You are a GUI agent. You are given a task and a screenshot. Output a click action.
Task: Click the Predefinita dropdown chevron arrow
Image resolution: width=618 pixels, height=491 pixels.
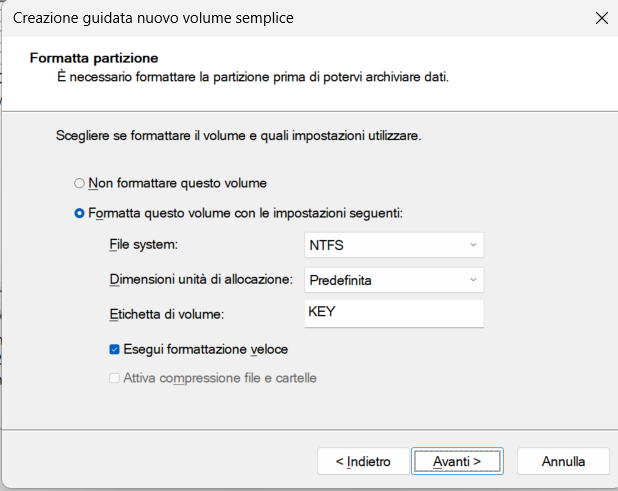point(473,280)
